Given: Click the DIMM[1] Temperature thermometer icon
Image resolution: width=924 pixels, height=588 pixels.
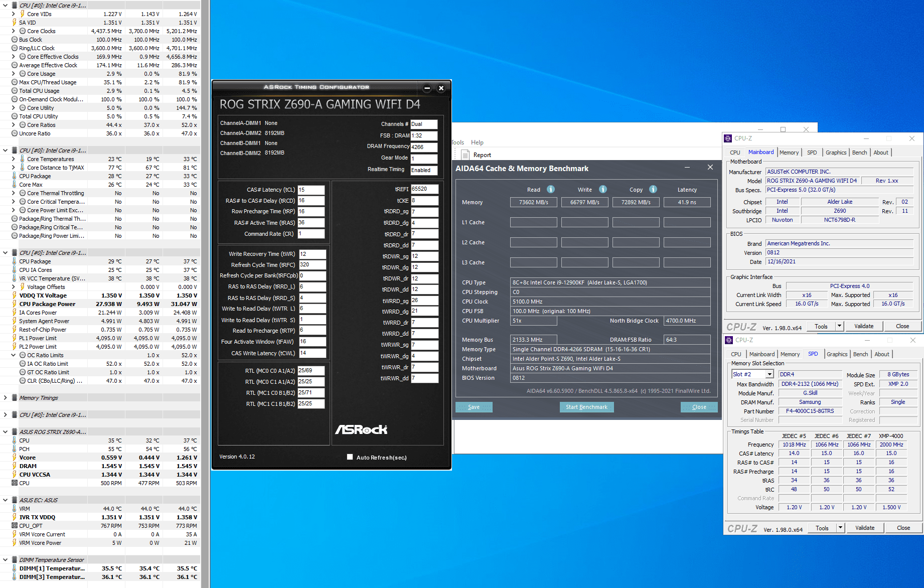Looking at the screenshot, I should 15,568.
